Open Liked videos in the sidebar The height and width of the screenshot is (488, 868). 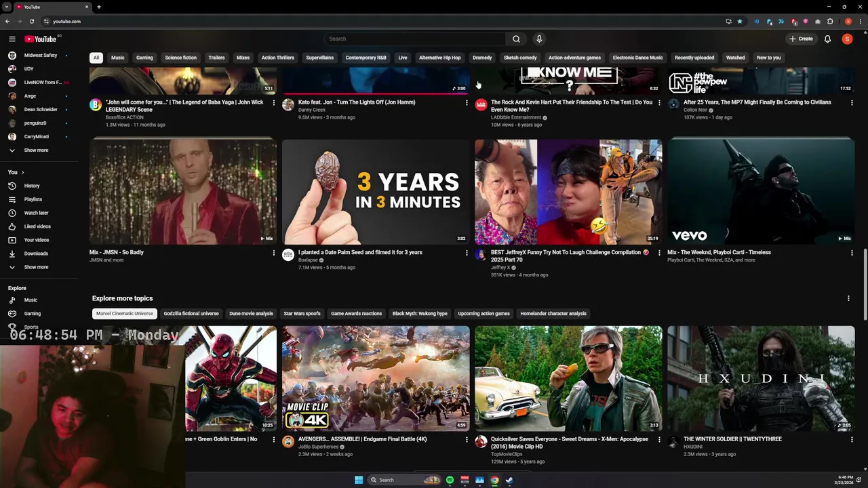[x=37, y=226]
